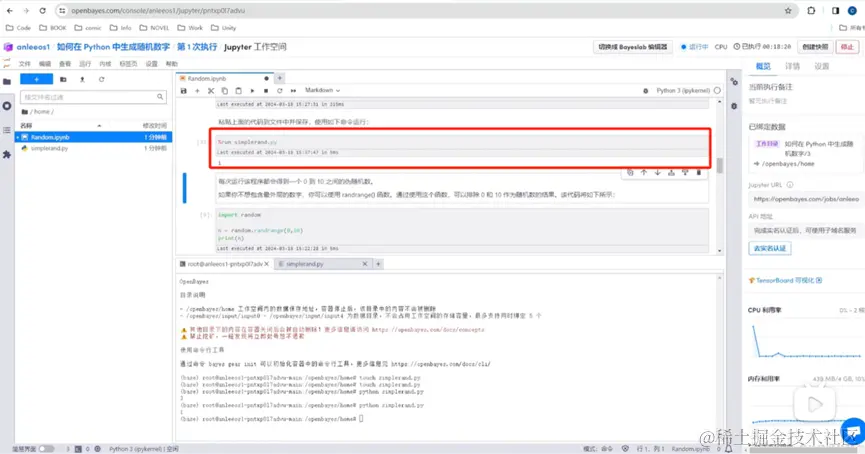Click the kernel status circle indicator
This screenshot has height=454, width=865.
[717, 90]
